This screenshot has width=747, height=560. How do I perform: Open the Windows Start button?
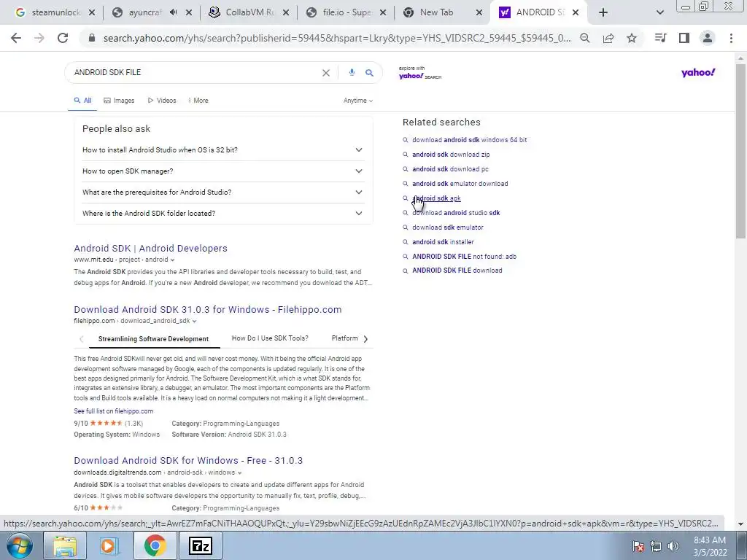[19, 545]
